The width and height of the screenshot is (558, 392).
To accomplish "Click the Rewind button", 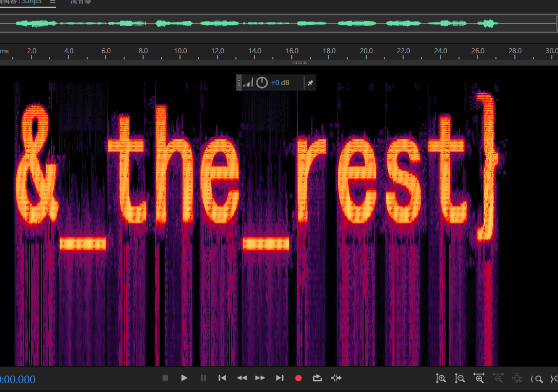I will (x=242, y=378).
